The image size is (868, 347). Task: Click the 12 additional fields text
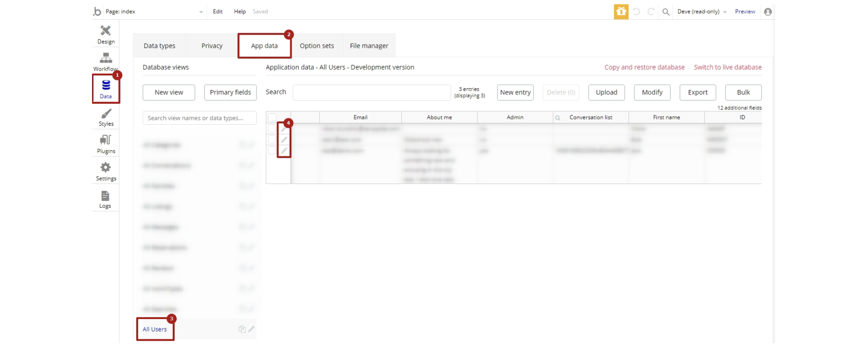tap(739, 108)
